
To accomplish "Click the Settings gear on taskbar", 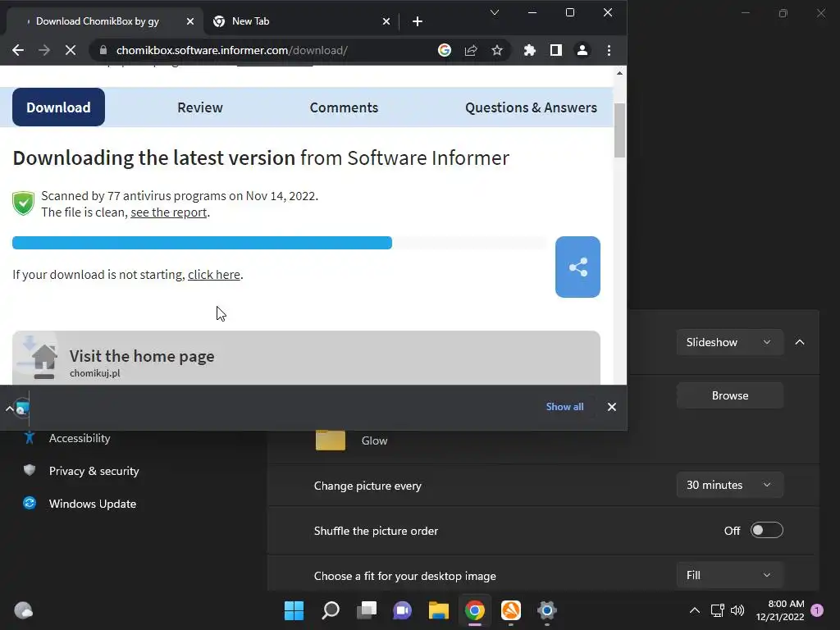I will click(546, 610).
